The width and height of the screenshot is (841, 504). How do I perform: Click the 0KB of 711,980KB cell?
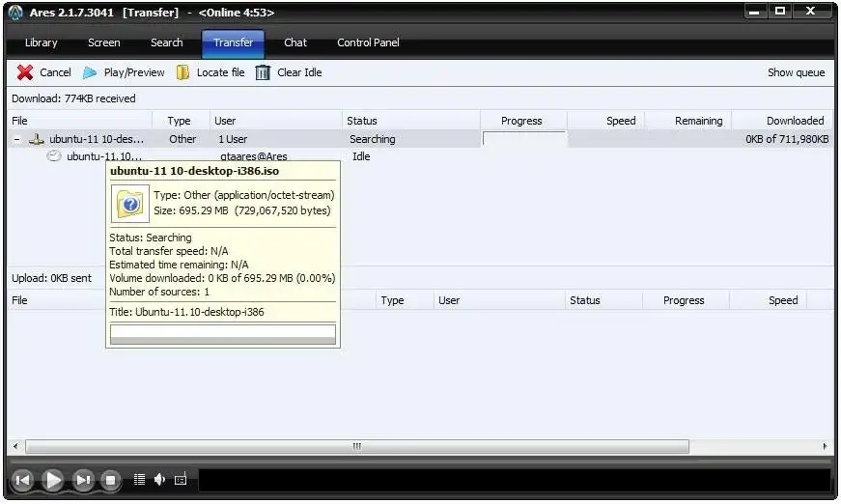click(787, 139)
